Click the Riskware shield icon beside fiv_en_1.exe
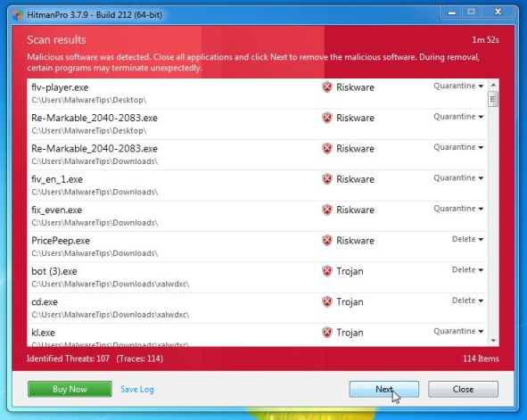 [x=326, y=179]
